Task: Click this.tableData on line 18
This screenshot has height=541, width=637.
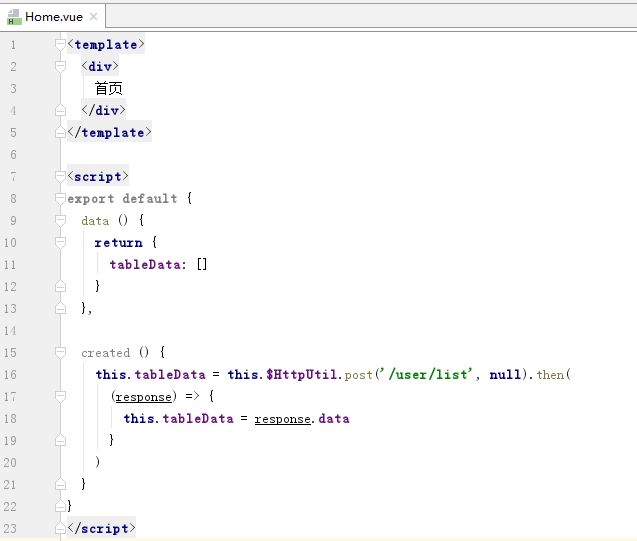Action: point(179,418)
